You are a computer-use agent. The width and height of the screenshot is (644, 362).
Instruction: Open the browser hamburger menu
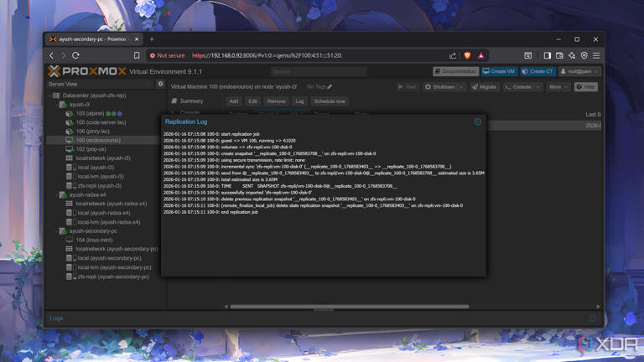(x=596, y=55)
